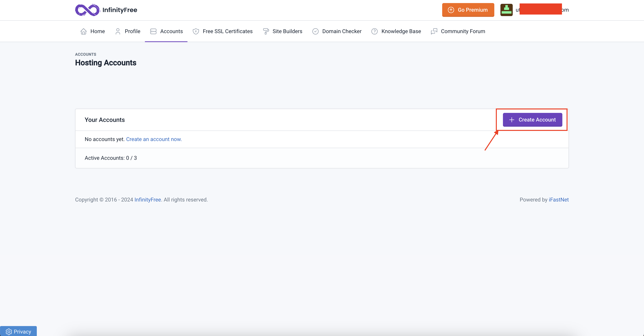Viewport: 644px width, 336px height.
Task: Click the InfinityFree brand name text
Action: pyautogui.click(x=120, y=10)
